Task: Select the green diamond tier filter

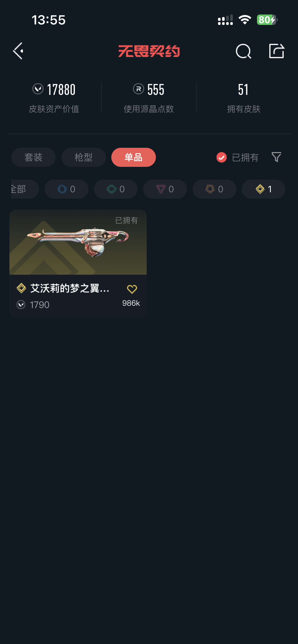Action: point(116,189)
